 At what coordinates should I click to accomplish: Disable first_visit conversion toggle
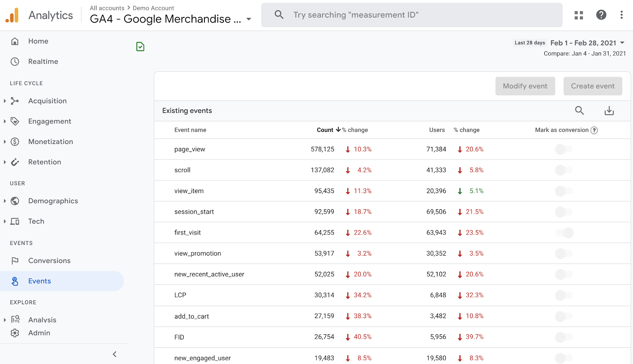(x=565, y=233)
